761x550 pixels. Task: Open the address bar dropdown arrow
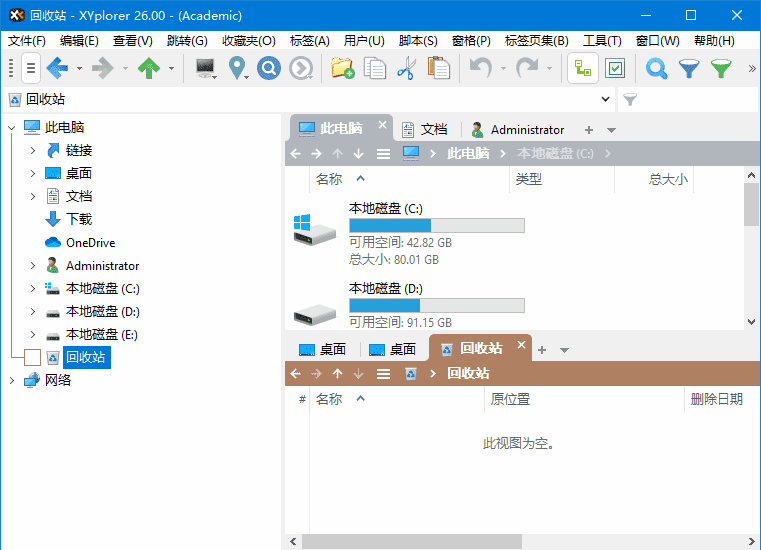(x=605, y=100)
